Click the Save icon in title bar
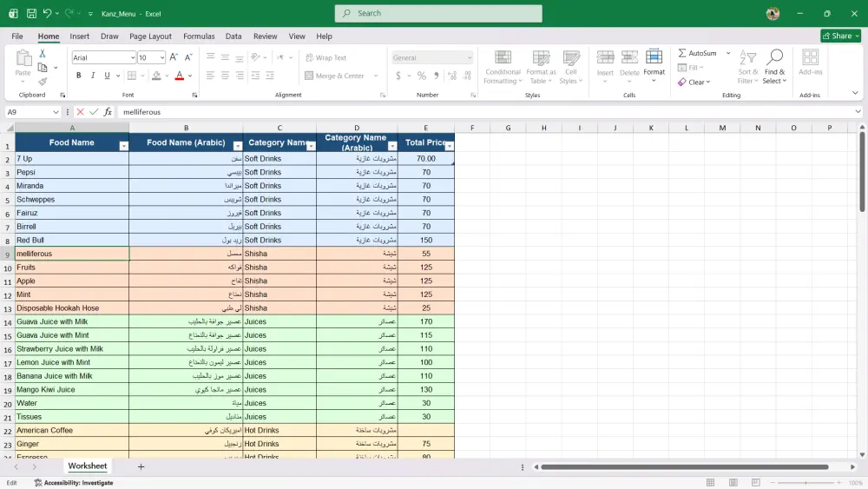868x489 pixels. point(31,13)
